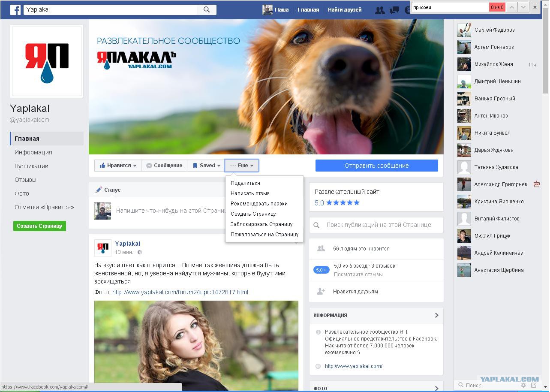The height and width of the screenshot is (392, 550).
Task: Open http://www.yaplakal.com/ link in info
Action: pyautogui.click(x=354, y=366)
